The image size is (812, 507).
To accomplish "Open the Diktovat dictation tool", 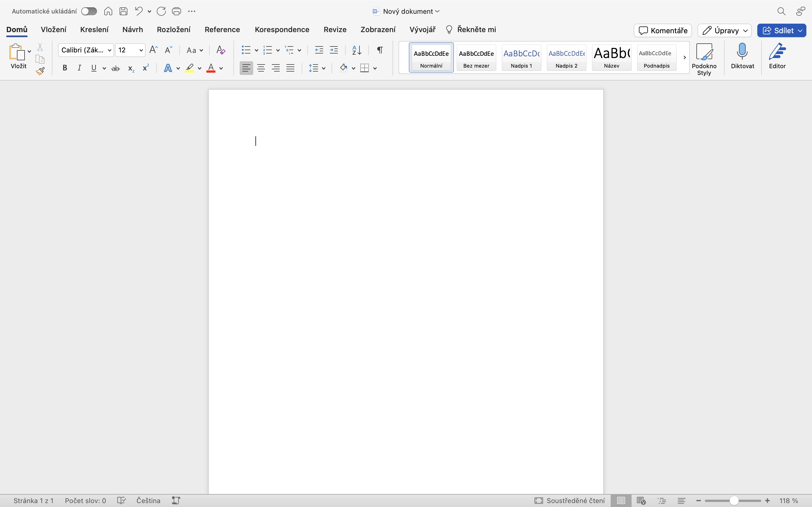I will (742, 57).
